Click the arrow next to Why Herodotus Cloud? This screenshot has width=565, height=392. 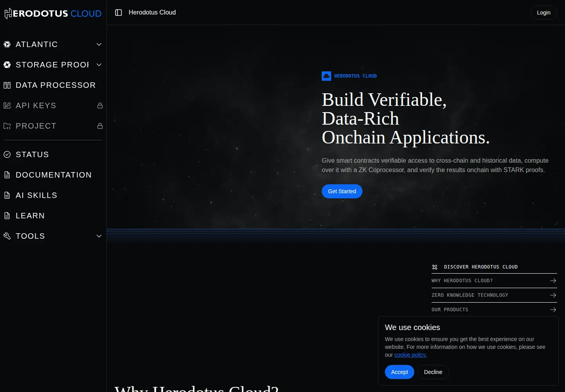point(553,281)
